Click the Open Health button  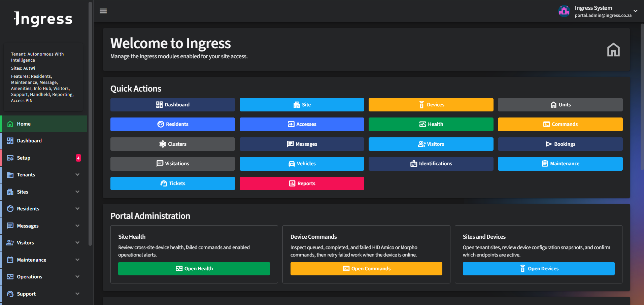(194, 269)
